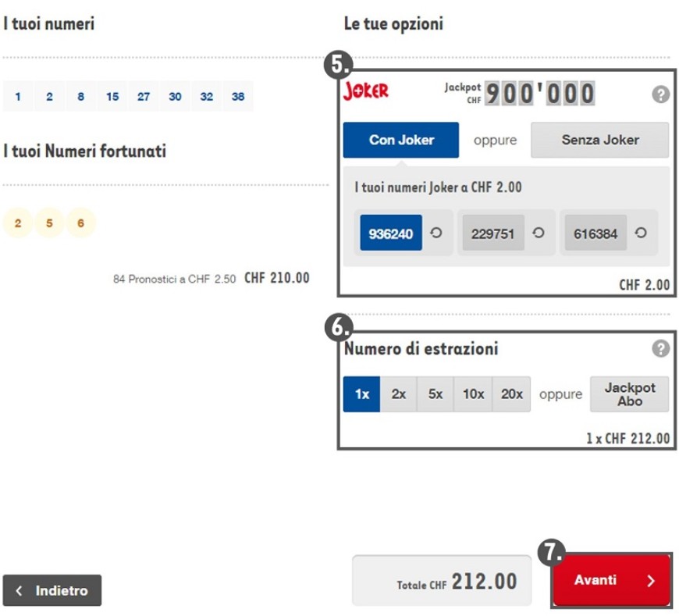
Task: Go back with Indietro button
Action: click(x=52, y=591)
